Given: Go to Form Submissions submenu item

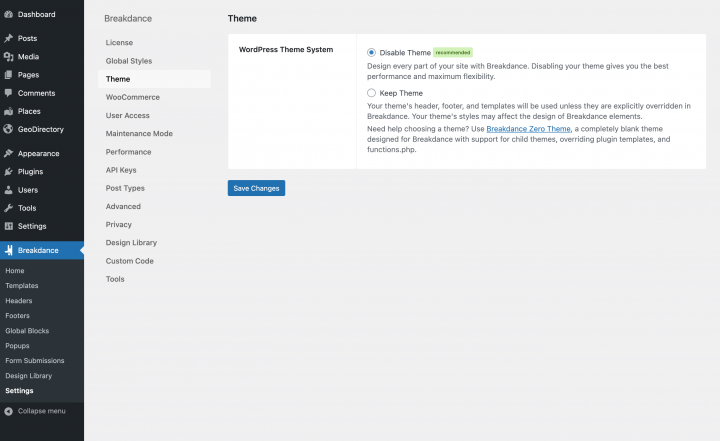Looking at the screenshot, I should click(x=34, y=361).
